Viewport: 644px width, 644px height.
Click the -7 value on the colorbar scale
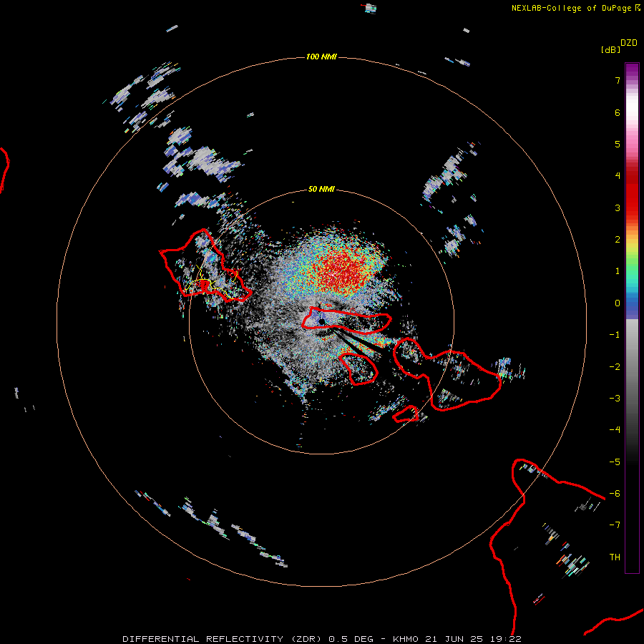[x=615, y=525]
